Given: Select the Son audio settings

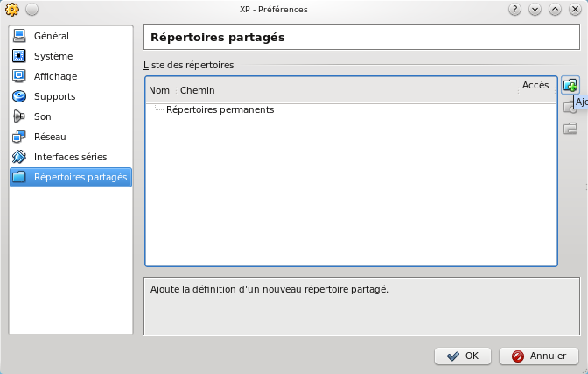Looking at the screenshot, I should click(42, 116).
